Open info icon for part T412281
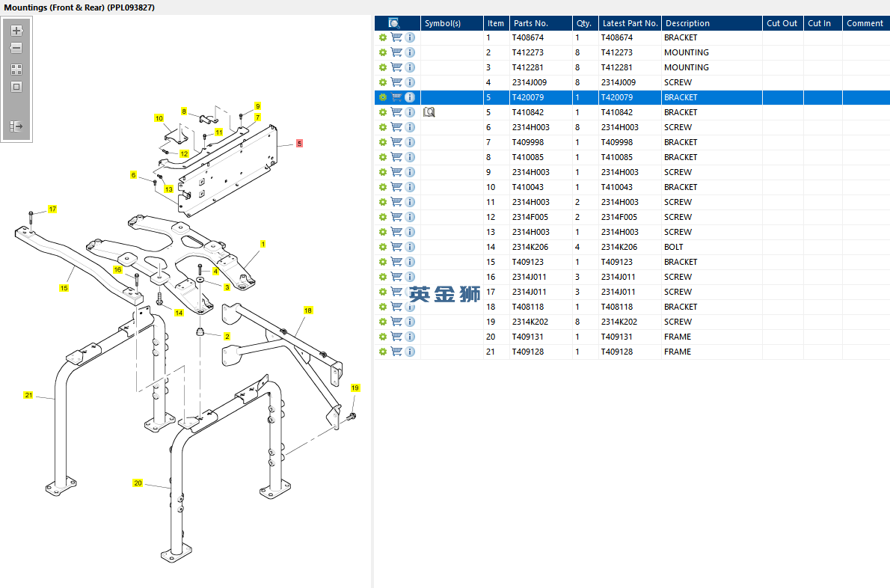 (410, 67)
